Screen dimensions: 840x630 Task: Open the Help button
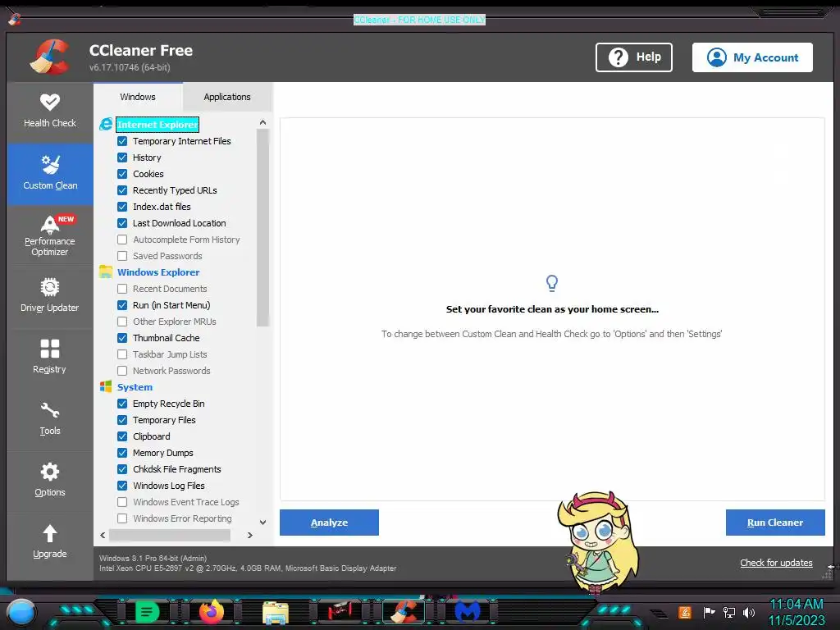click(x=634, y=57)
